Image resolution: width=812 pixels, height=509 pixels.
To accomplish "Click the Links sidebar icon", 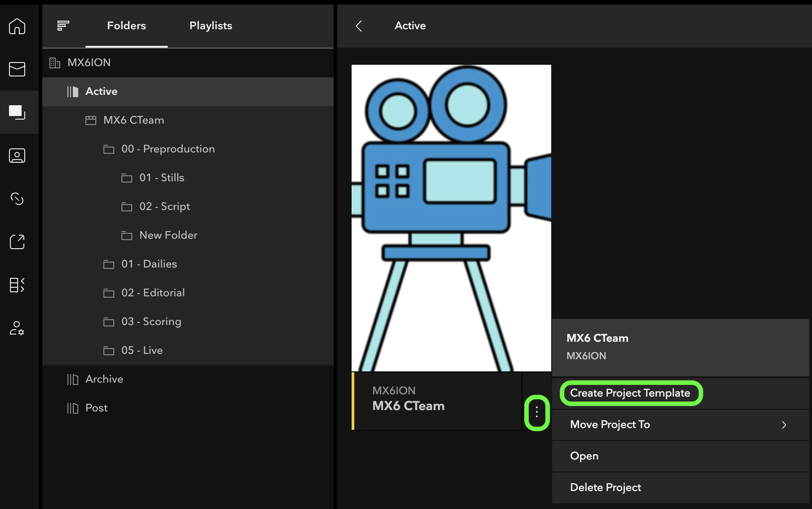I will [x=17, y=199].
